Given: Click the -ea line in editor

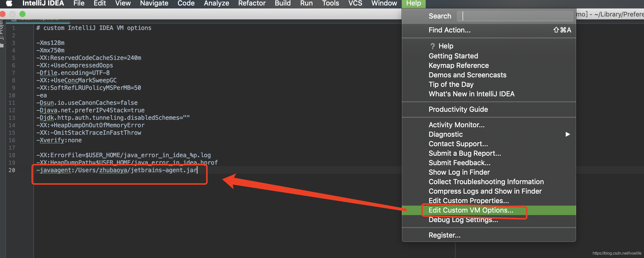Looking at the screenshot, I should pyautogui.click(x=42, y=95).
